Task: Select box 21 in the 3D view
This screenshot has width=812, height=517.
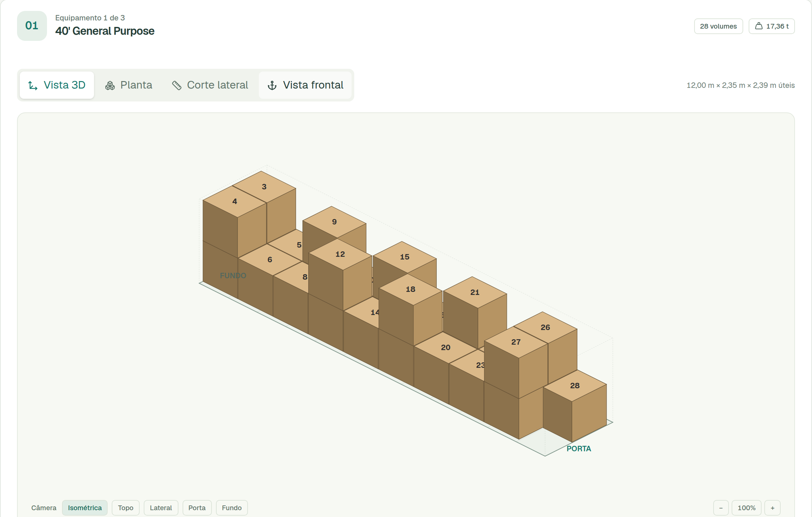Action: click(475, 292)
